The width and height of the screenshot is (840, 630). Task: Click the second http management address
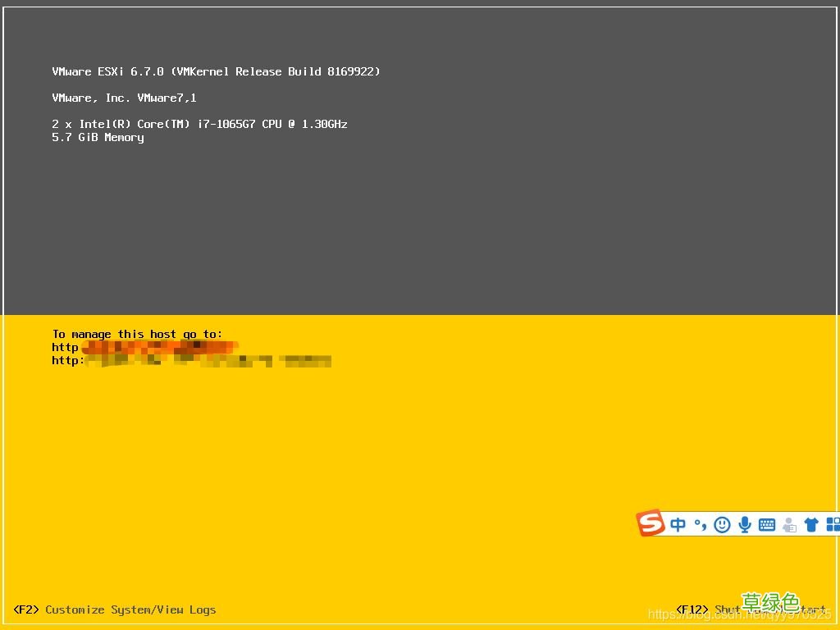tap(189, 360)
